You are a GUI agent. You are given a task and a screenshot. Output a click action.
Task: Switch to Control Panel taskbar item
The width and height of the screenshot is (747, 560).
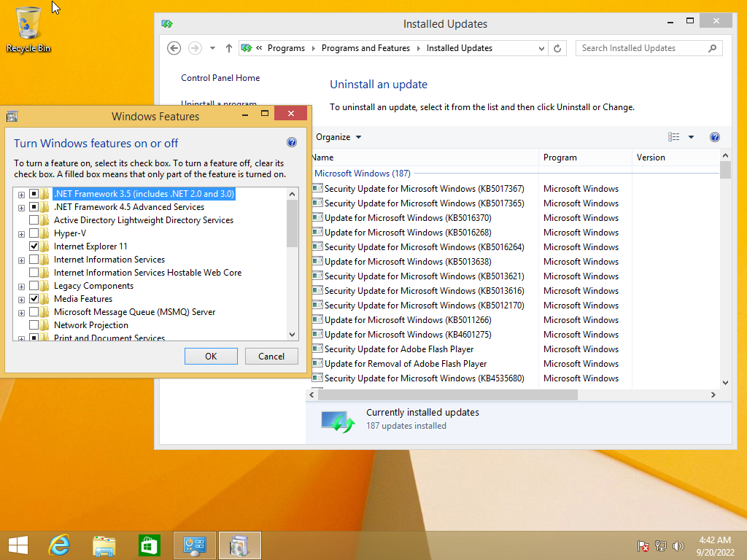pyautogui.click(x=194, y=545)
